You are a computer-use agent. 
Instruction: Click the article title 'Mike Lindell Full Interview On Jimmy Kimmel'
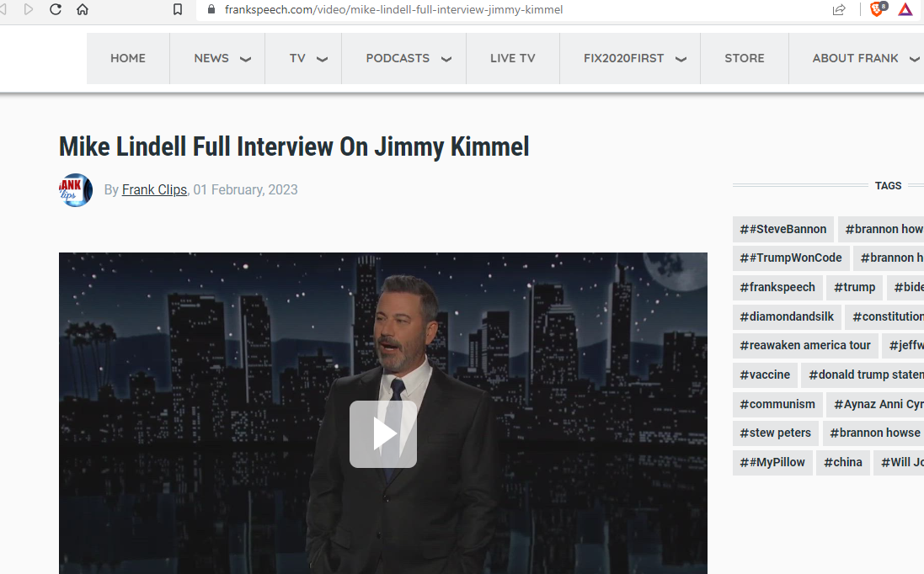294,146
